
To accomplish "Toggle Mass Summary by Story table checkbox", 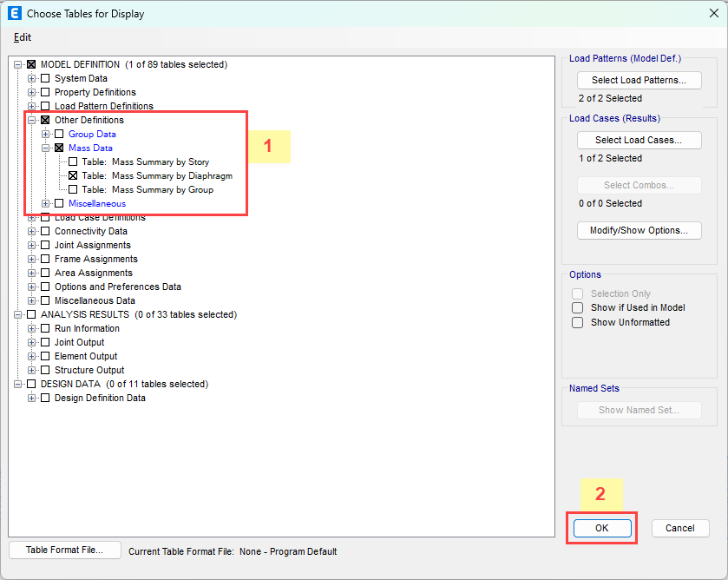I will click(x=74, y=161).
